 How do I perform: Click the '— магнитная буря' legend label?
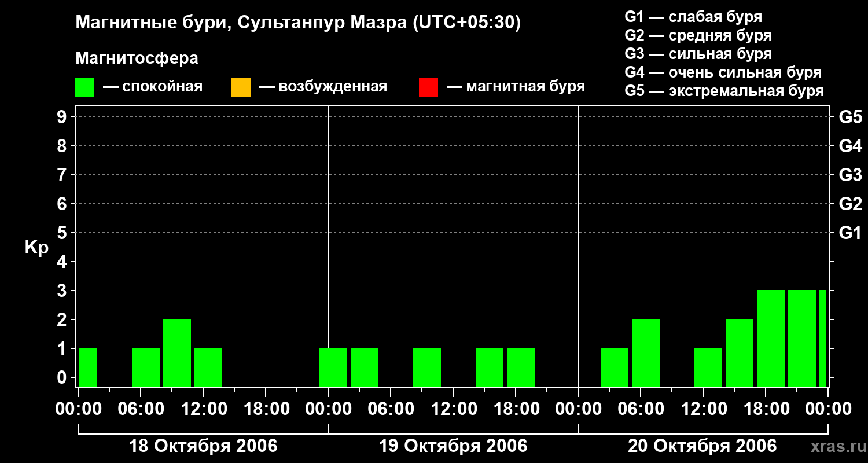pyautogui.click(x=516, y=87)
